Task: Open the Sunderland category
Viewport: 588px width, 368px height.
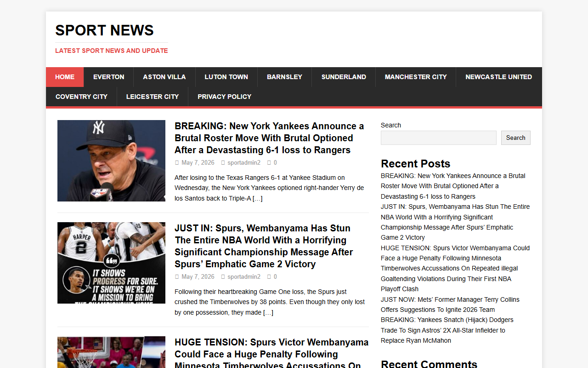Action: [x=344, y=77]
